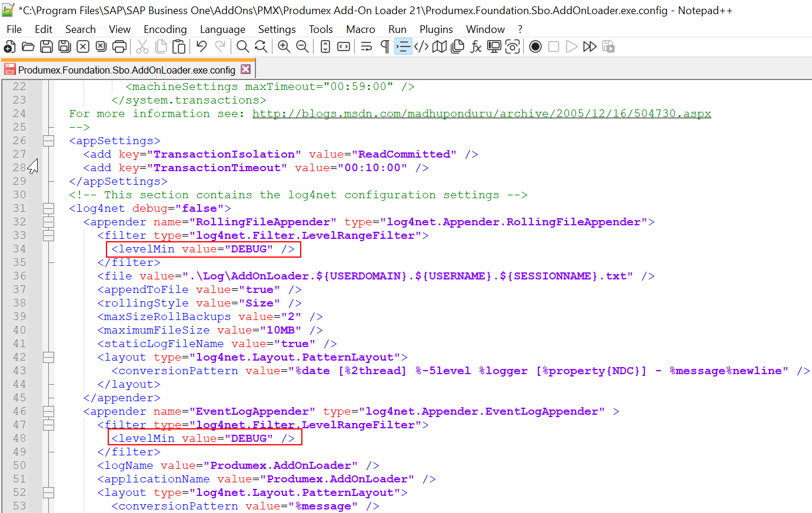Click "machineSettings" on line 22

[185, 86]
